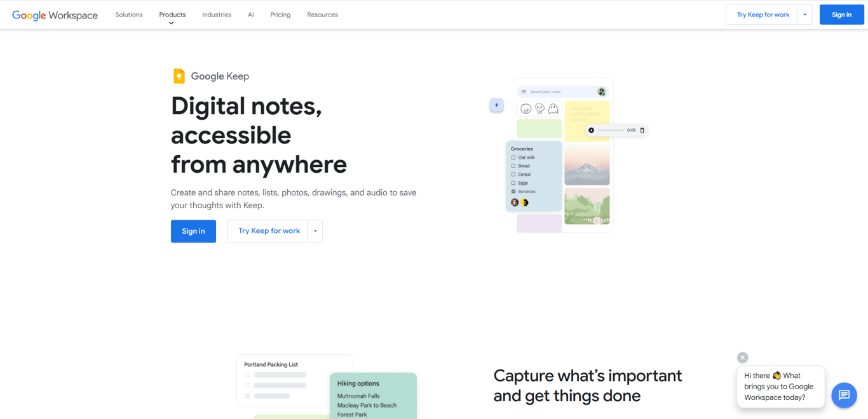Open dropdown arrow beside header Try Keep for work
This screenshot has height=419, width=868.
click(804, 15)
